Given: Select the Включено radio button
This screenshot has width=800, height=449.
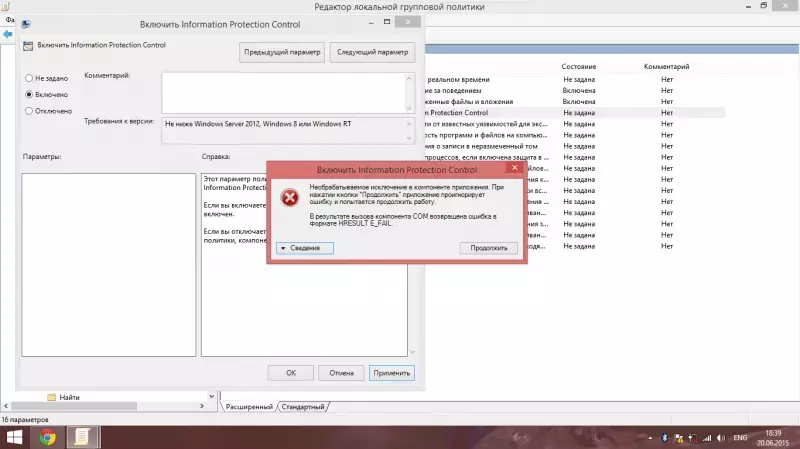Looking at the screenshot, I should [x=29, y=94].
